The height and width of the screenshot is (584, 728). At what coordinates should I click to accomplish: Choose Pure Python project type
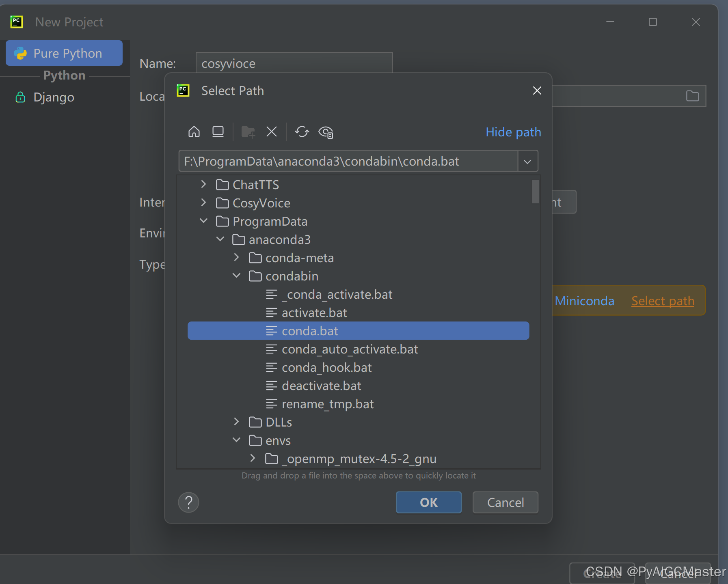click(x=64, y=53)
